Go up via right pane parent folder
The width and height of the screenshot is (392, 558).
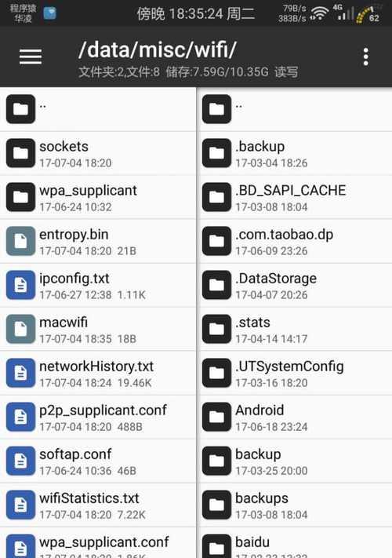point(295,109)
